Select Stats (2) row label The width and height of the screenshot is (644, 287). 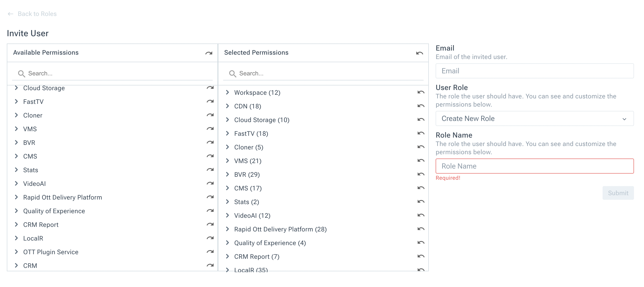(246, 202)
